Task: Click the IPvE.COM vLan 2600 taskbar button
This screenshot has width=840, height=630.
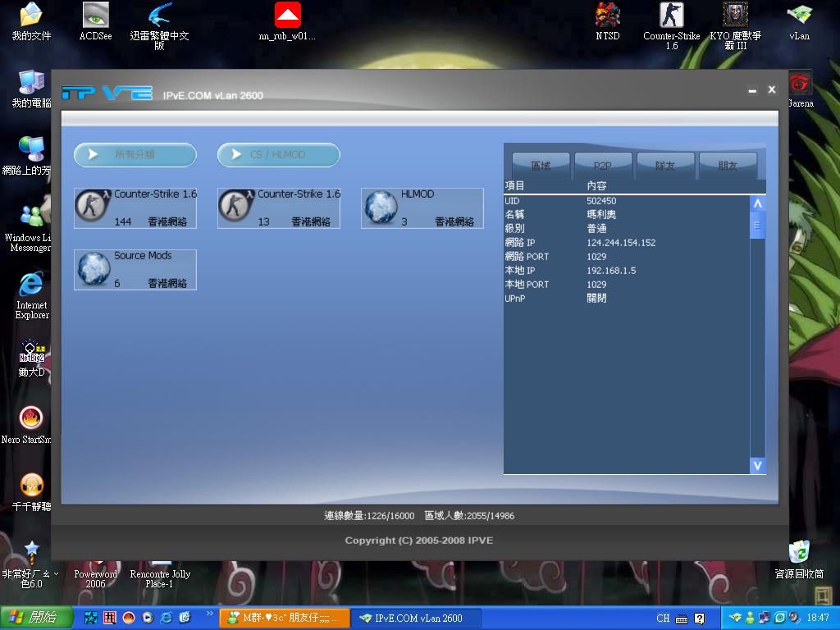Action: pos(416,619)
